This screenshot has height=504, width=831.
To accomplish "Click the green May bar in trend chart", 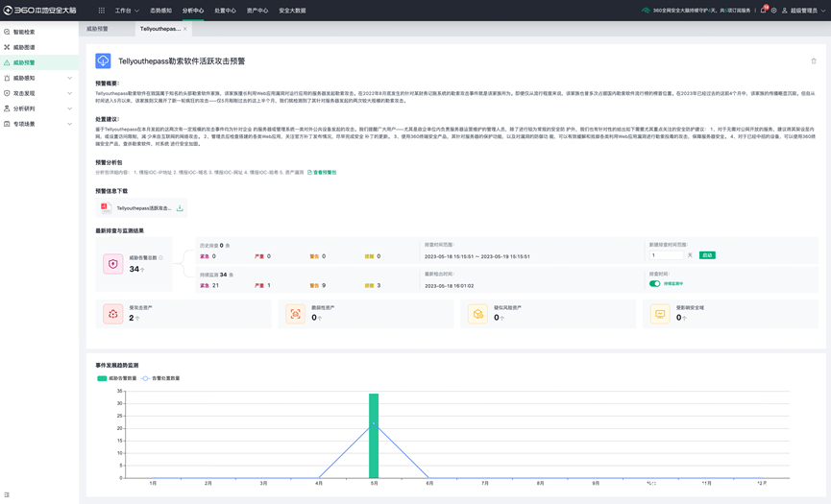I will pyautogui.click(x=374, y=436).
